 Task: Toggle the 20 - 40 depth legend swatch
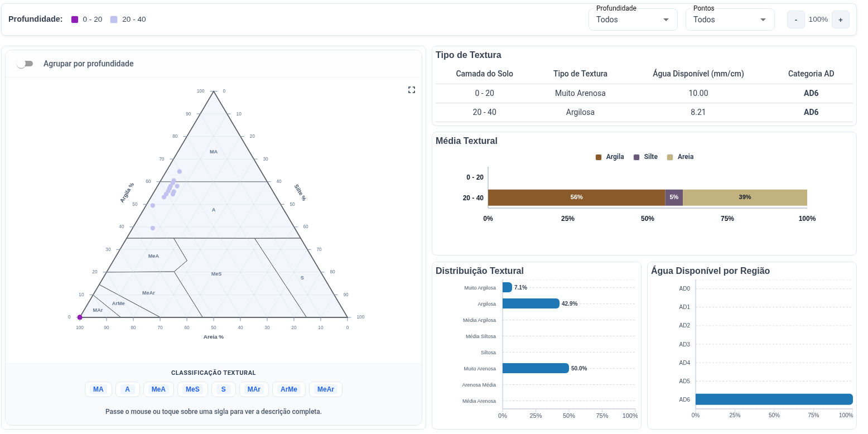coord(114,20)
